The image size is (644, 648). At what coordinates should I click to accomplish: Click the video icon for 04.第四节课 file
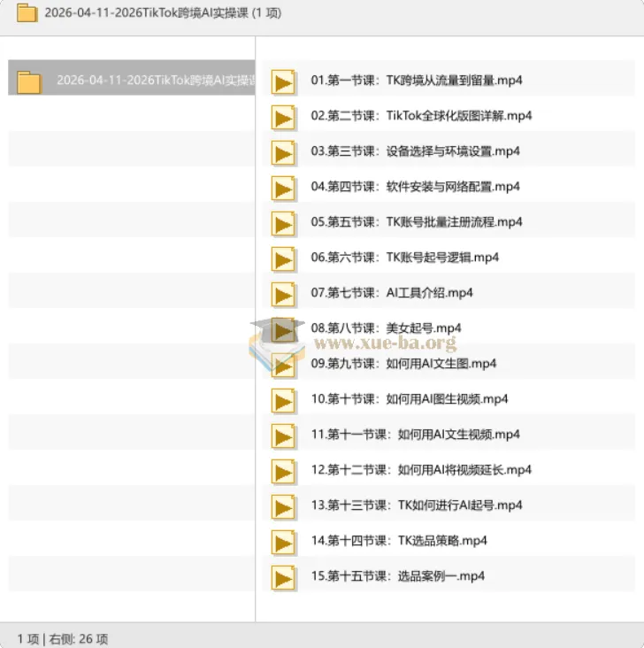click(283, 189)
